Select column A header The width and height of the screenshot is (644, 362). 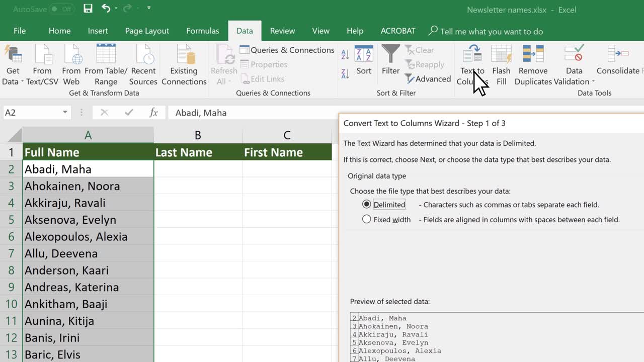[x=88, y=135]
